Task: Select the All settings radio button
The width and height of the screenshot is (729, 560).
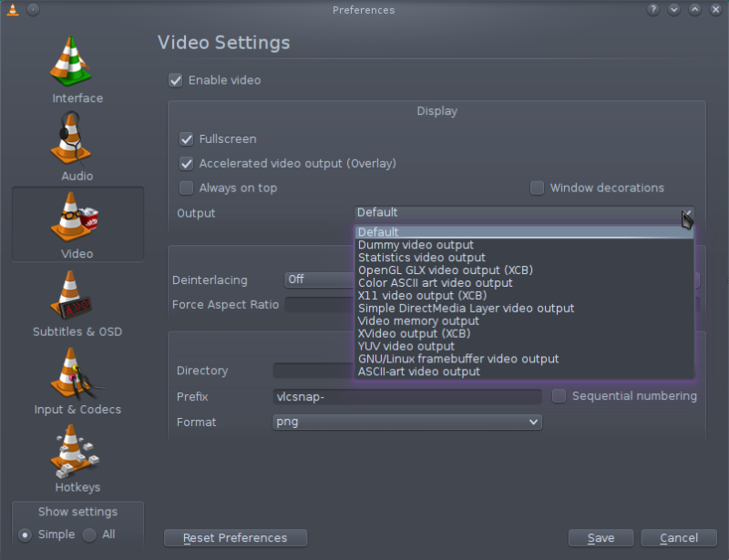Action: 89,535
